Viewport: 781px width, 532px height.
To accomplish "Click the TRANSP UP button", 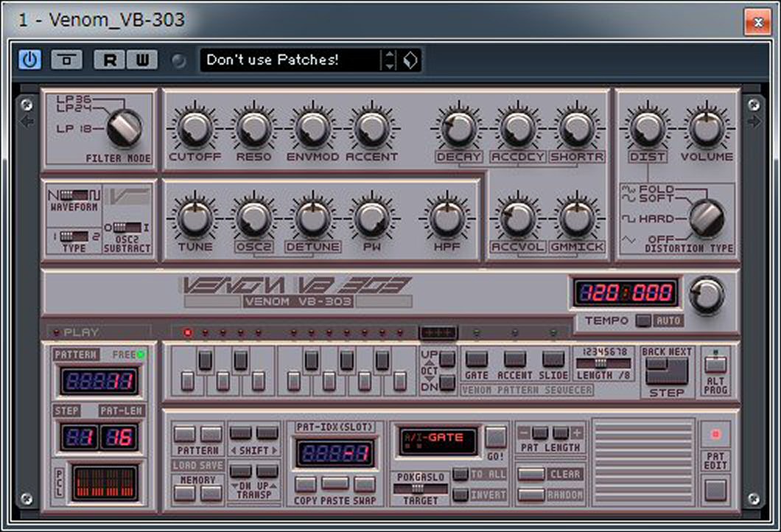I will coord(267,471).
